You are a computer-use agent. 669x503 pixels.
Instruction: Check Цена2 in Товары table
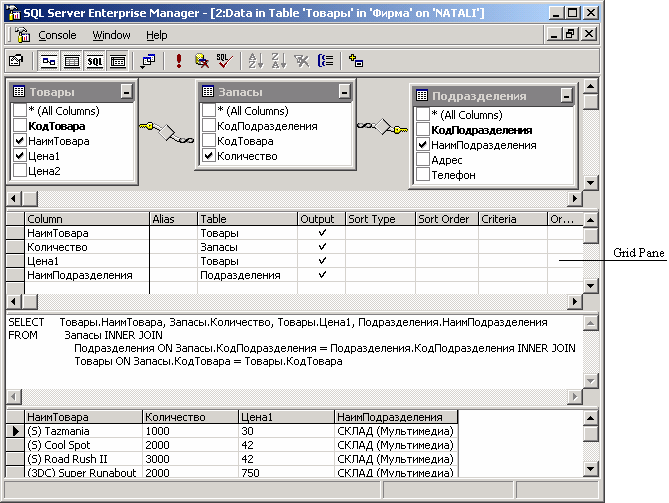[x=20, y=170]
